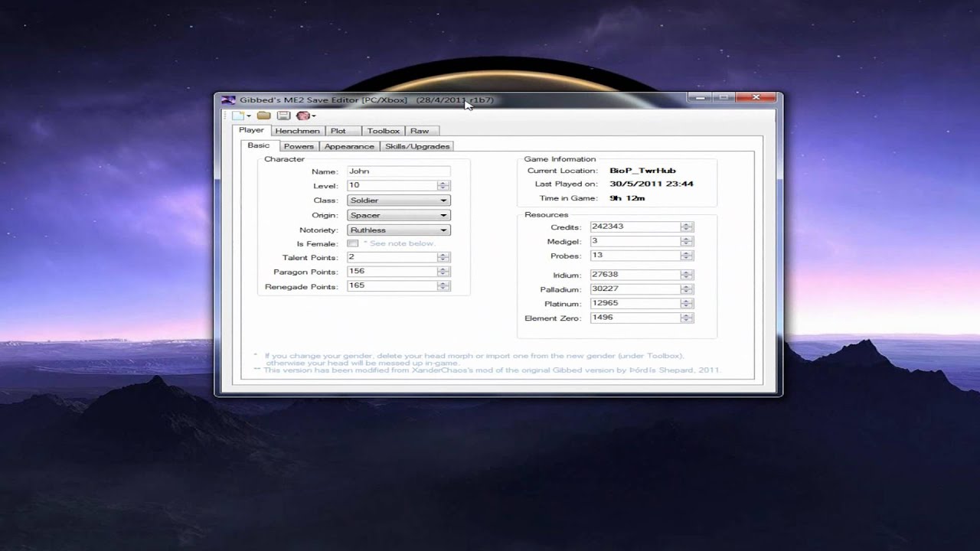Click the Medigel spinner arrows

point(687,241)
